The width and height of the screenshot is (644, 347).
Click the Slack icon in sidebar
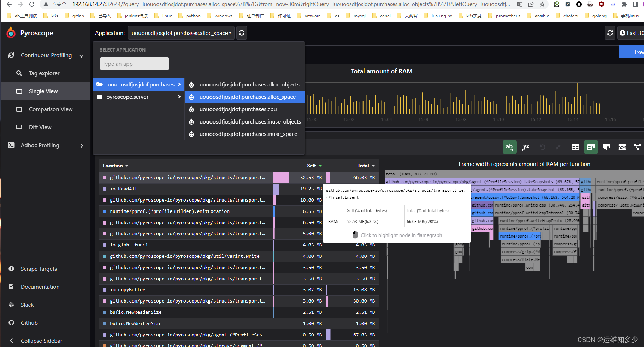click(11, 305)
